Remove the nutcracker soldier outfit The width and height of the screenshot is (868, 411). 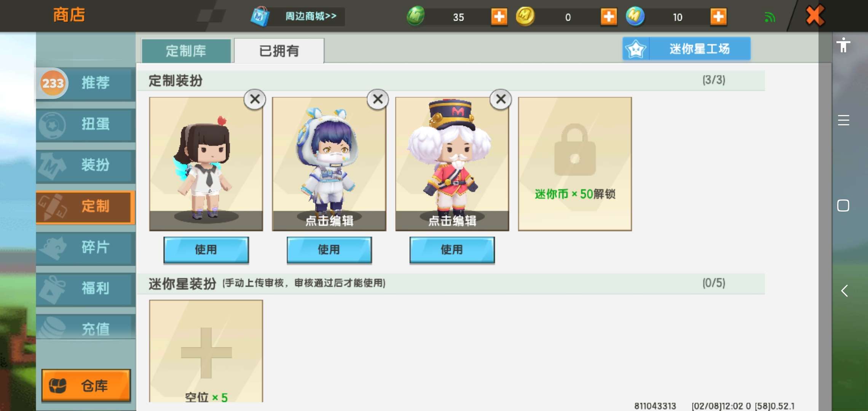(x=501, y=99)
